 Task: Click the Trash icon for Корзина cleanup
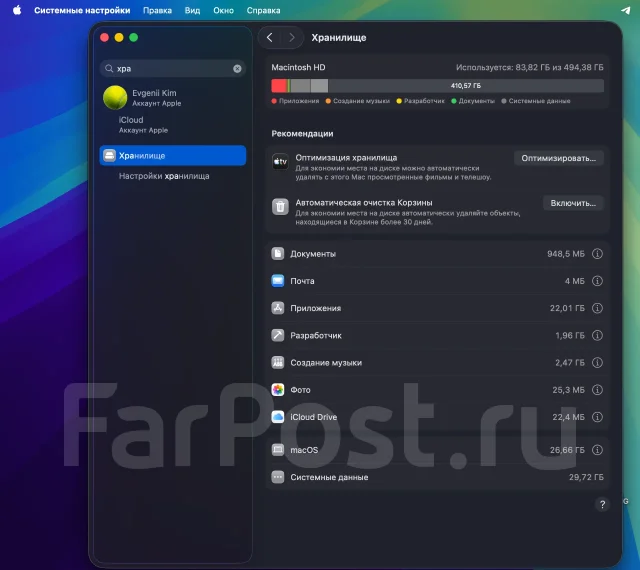[280, 207]
